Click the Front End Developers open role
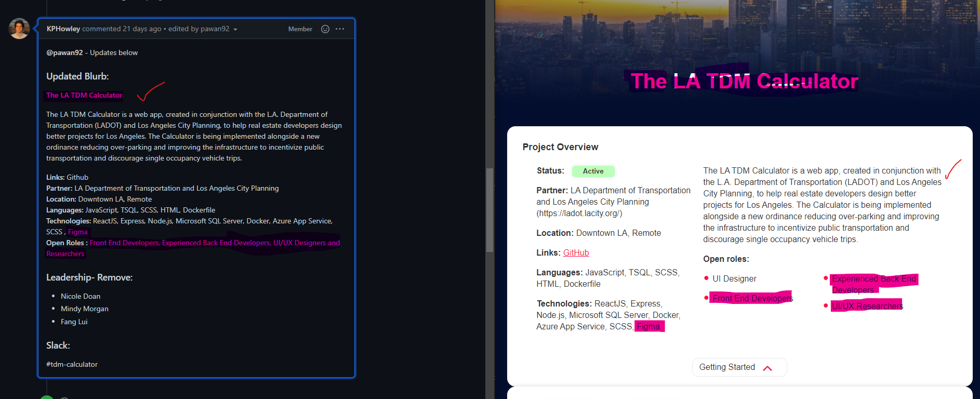This screenshot has height=399, width=980. pyautogui.click(x=752, y=298)
